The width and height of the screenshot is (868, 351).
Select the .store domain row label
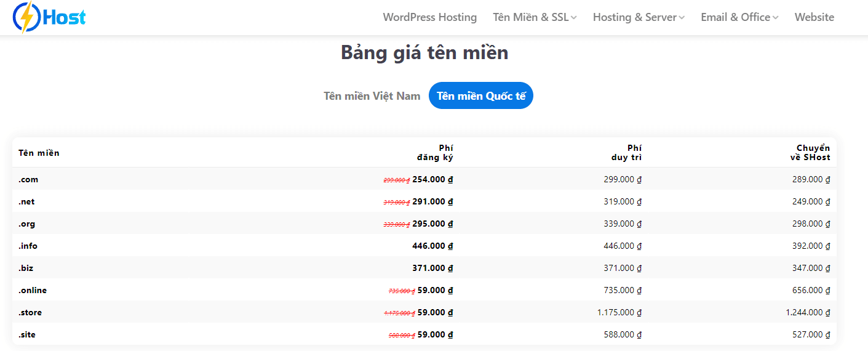click(x=30, y=313)
